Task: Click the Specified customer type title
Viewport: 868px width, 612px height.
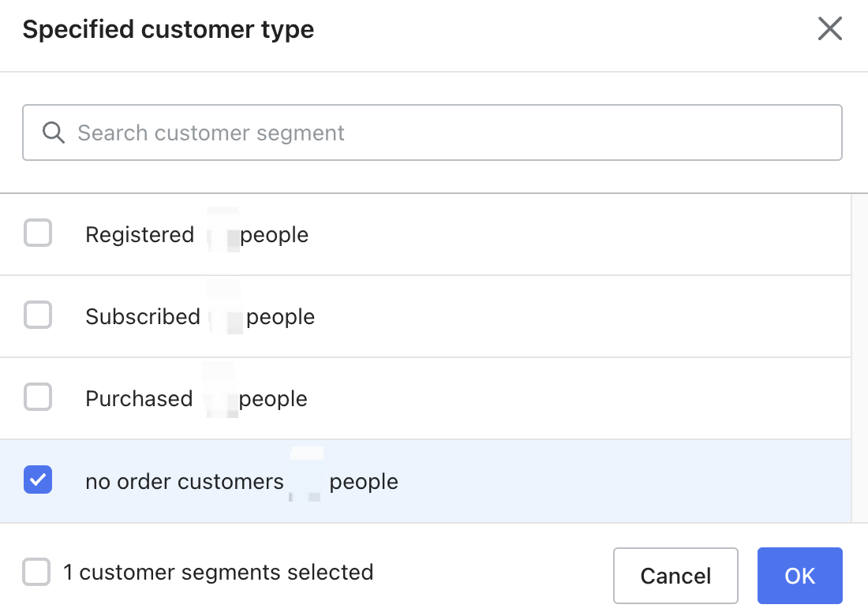Action: coord(168,30)
